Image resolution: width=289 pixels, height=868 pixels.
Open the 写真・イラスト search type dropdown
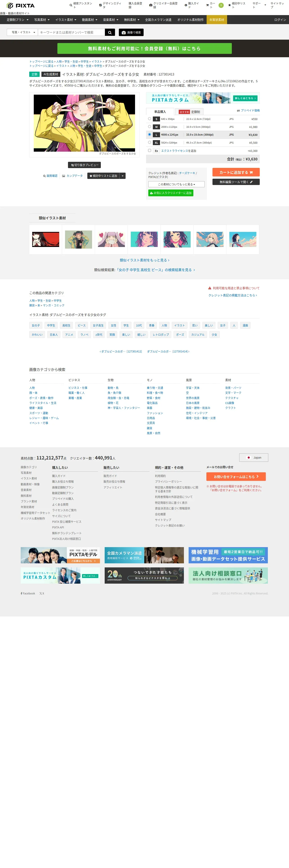[23, 32]
